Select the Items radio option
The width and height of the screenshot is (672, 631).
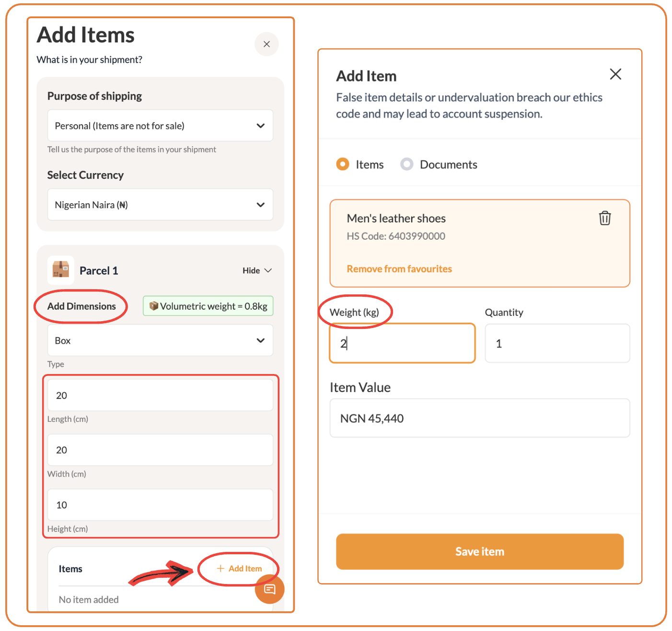click(343, 164)
